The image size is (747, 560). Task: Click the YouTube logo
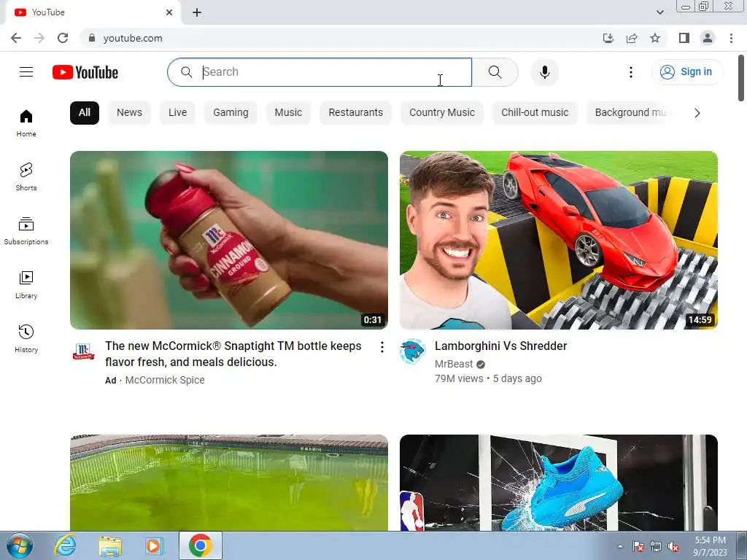(85, 72)
